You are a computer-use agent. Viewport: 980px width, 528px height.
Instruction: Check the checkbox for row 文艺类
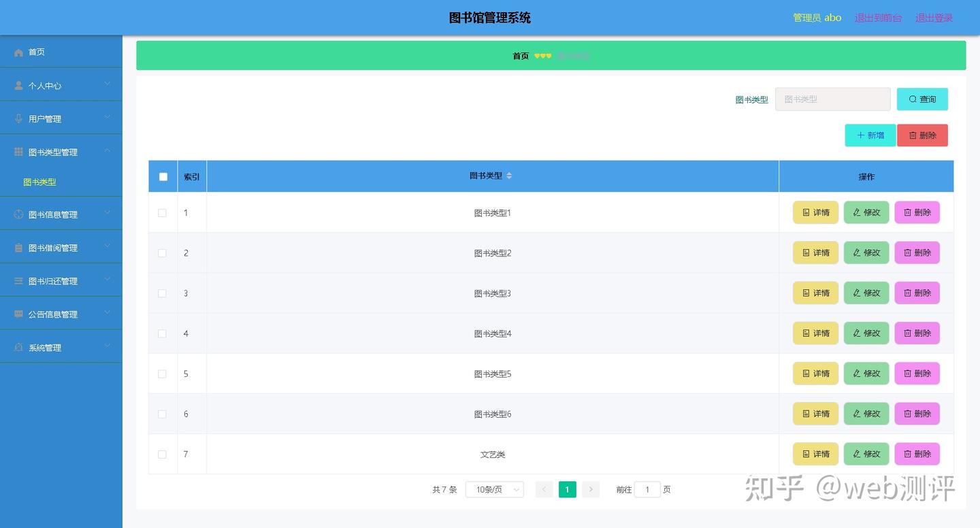click(163, 454)
